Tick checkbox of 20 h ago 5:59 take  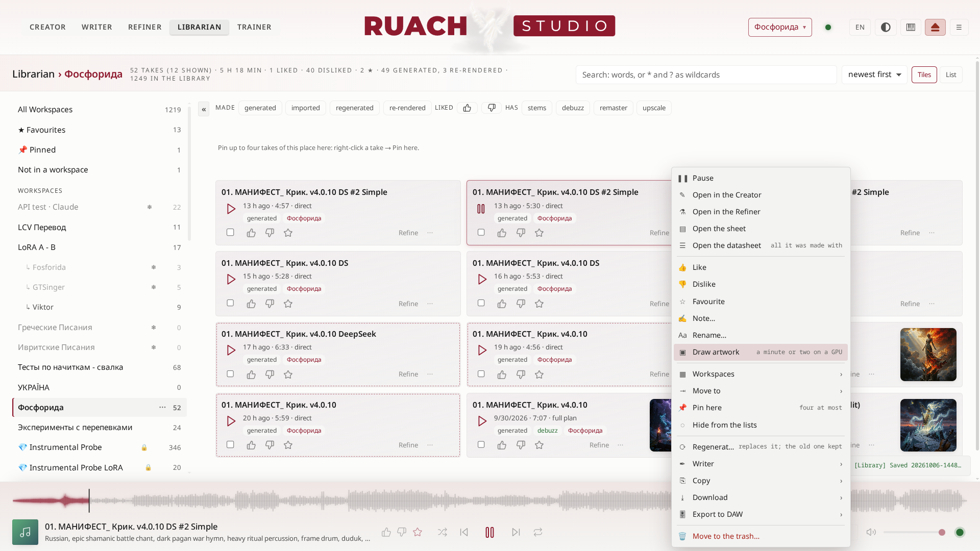click(x=230, y=444)
